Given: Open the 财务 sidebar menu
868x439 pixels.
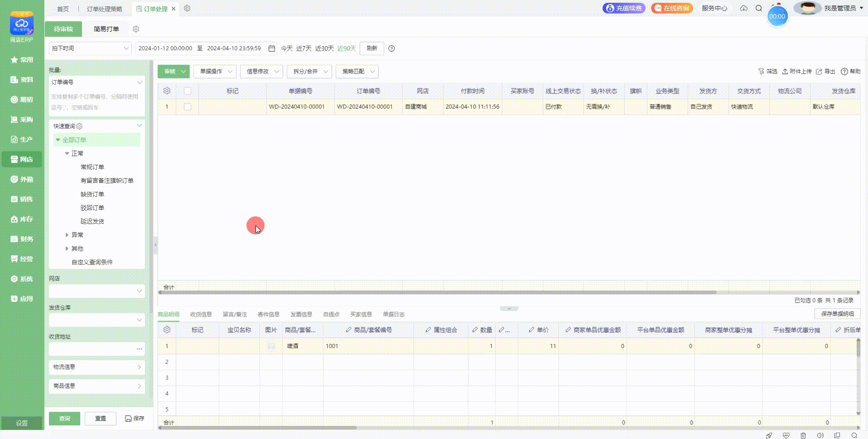Looking at the screenshot, I should point(22,239).
